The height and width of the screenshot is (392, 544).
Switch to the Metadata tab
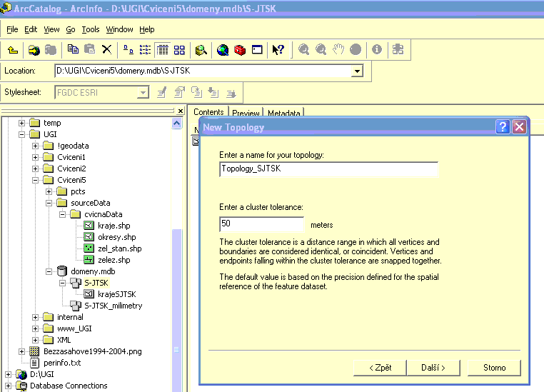coord(284,113)
